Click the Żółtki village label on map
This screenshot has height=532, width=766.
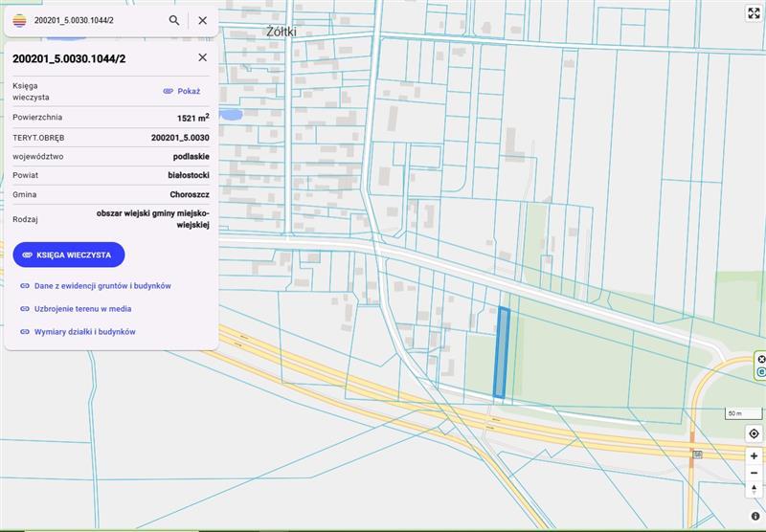280,32
